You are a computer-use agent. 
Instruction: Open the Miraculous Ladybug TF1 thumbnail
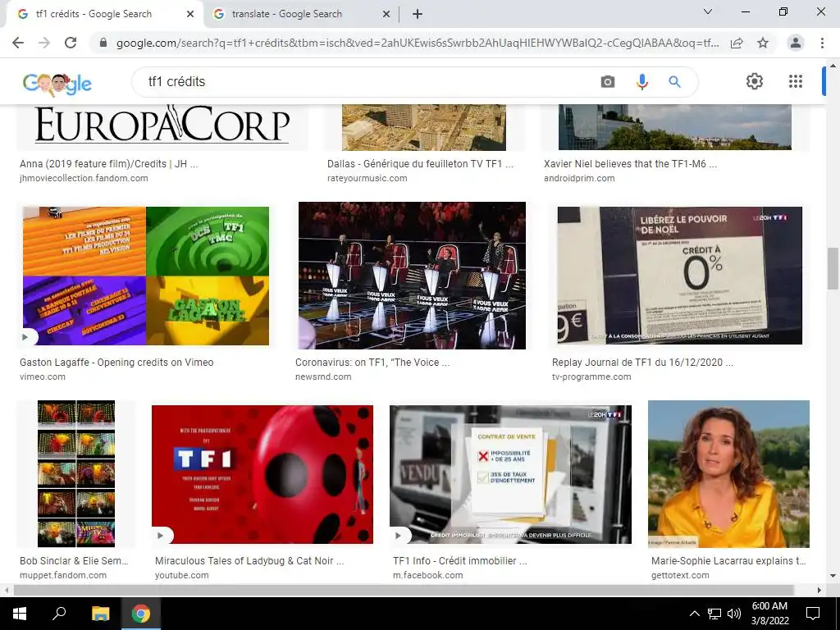(x=262, y=475)
